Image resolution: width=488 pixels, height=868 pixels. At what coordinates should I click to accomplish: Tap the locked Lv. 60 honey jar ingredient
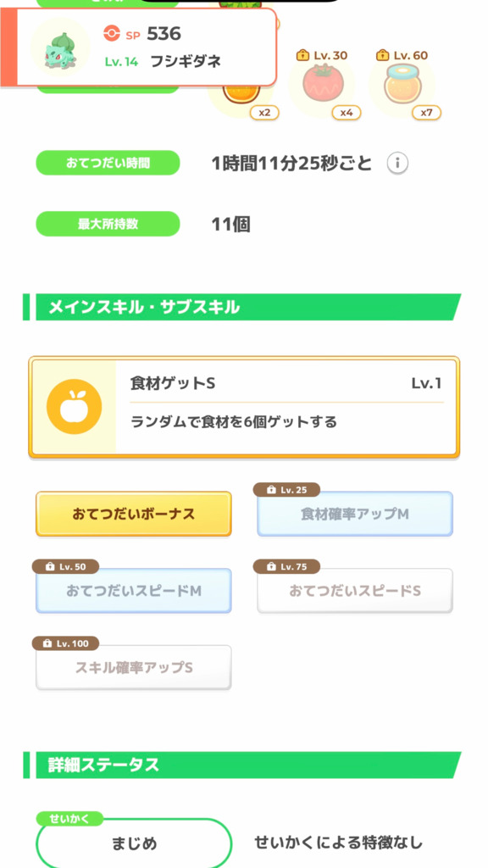tap(402, 85)
